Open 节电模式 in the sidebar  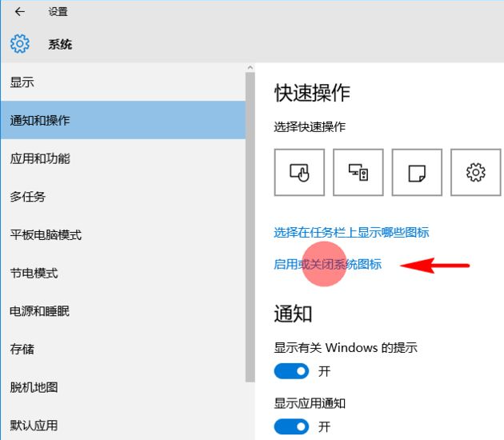pos(34,273)
